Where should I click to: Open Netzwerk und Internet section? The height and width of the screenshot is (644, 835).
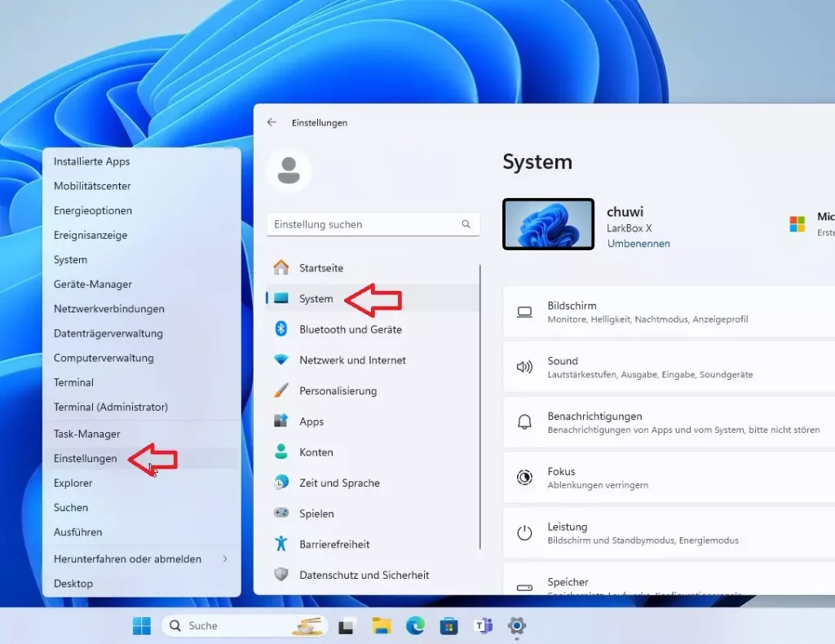coord(352,359)
